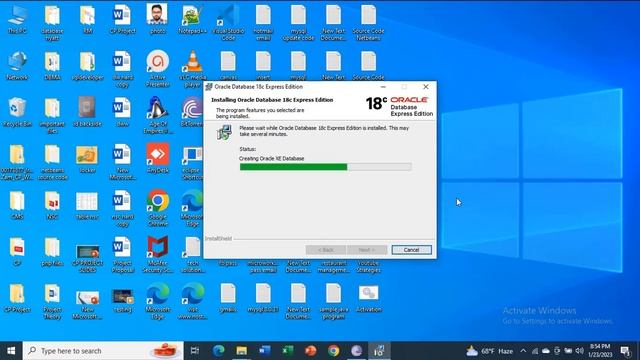
Task: Cancel the Oracle Database installation
Action: pyautogui.click(x=411, y=250)
